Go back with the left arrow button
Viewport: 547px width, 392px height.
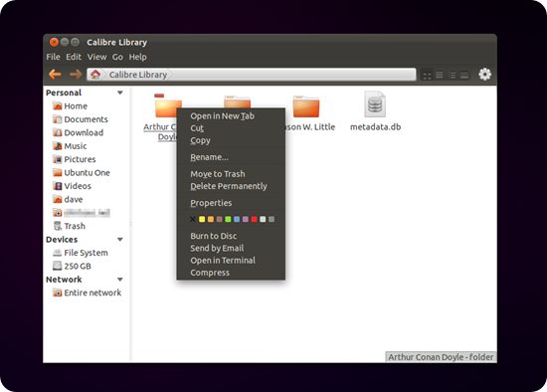point(55,75)
